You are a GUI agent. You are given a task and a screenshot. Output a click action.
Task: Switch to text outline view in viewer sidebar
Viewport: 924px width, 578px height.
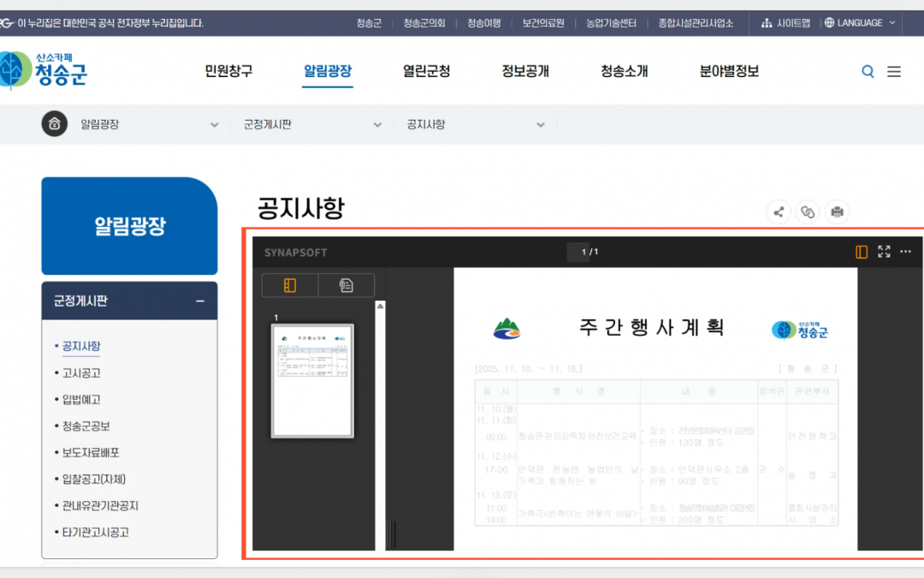346,285
